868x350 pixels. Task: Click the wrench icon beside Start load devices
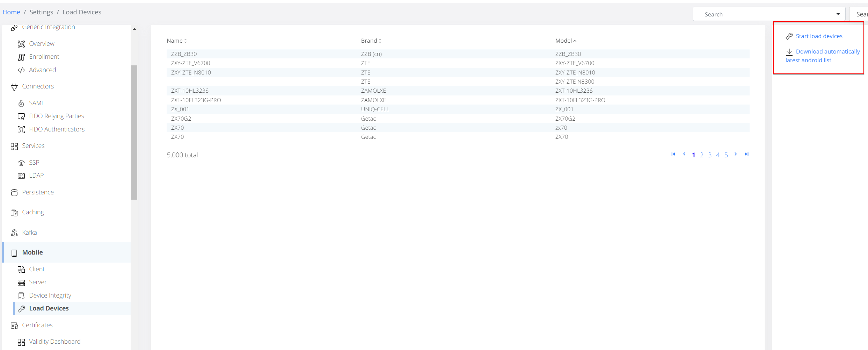(x=789, y=36)
